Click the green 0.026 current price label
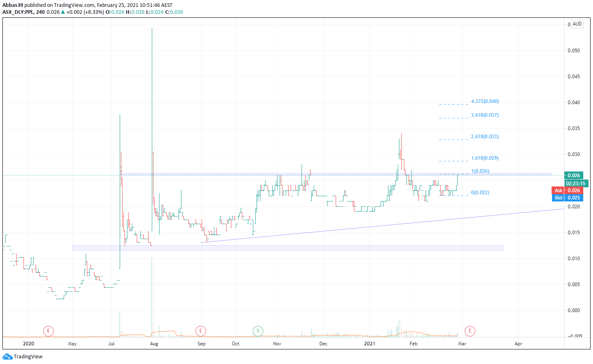Image resolution: width=593 pixels, height=364 pixels. coord(574,176)
